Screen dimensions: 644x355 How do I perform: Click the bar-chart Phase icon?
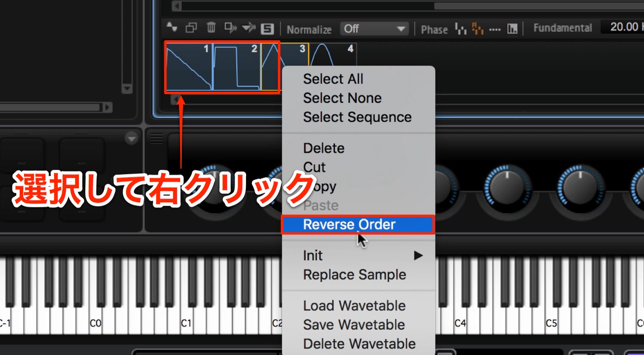(512, 29)
